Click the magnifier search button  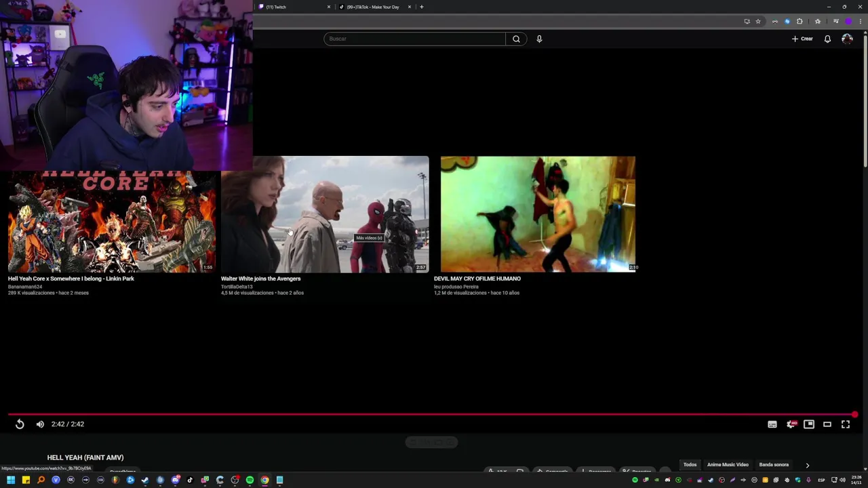(516, 39)
